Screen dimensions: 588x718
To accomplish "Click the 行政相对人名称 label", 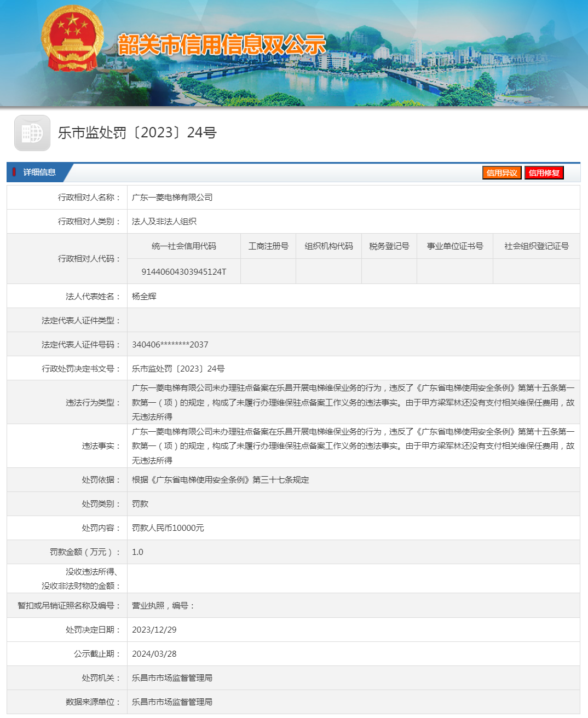I will click(89, 198).
